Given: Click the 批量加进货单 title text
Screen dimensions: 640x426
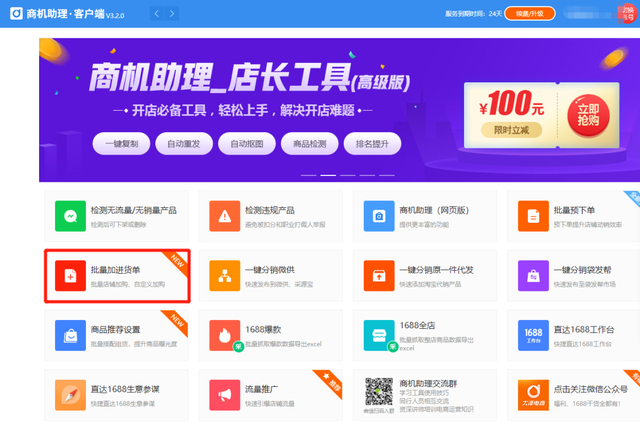Looking at the screenshot, I should tap(116, 270).
